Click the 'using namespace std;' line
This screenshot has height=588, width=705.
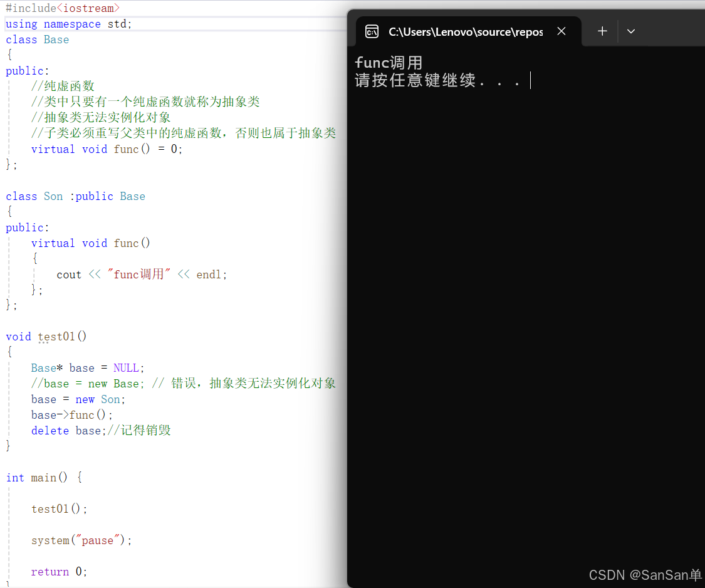coord(68,24)
